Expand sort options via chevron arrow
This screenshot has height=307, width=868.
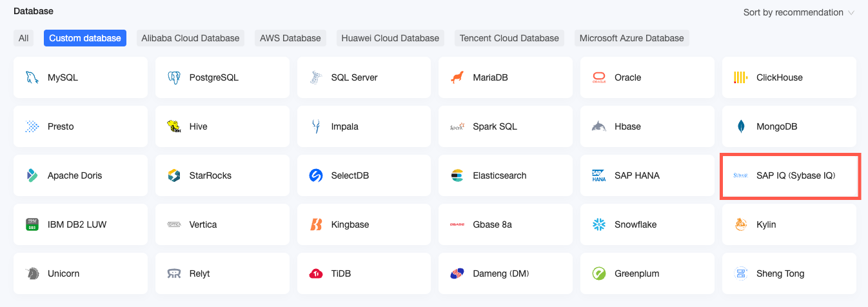(x=851, y=13)
